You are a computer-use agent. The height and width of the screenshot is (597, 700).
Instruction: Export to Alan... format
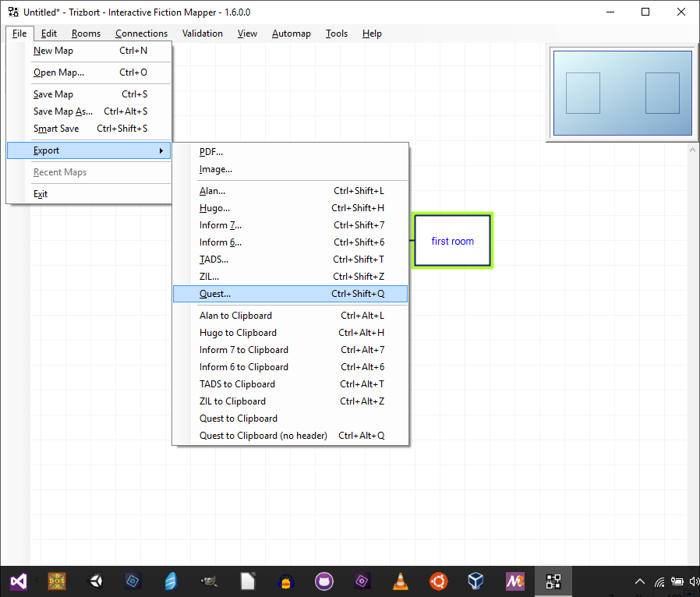point(290,191)
